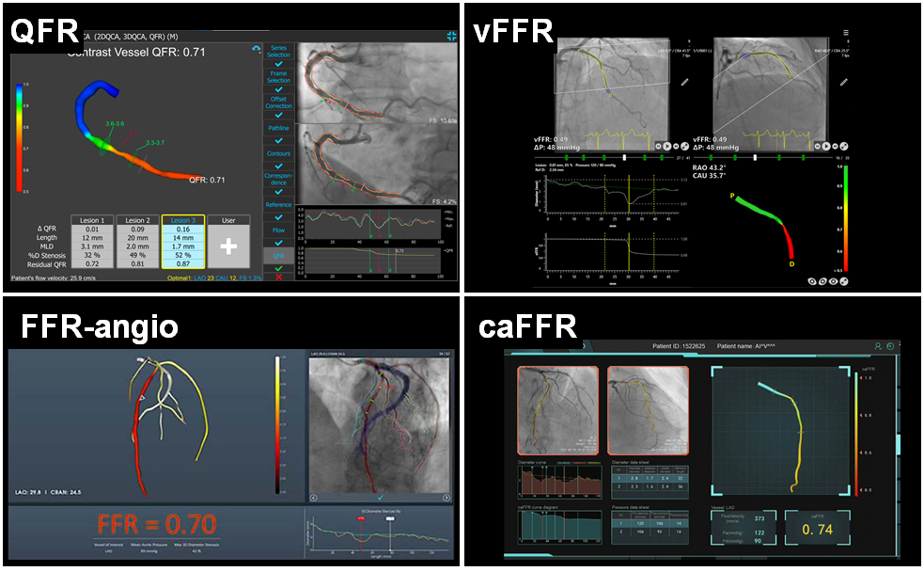Click next arrow under FFR-angio angiogram image
924x571 pixels.
coord(446,498)
